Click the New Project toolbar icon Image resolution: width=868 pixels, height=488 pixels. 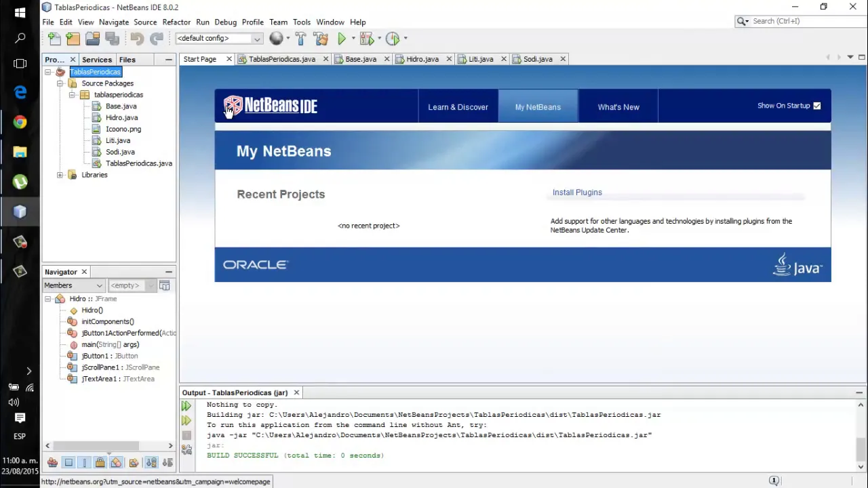(73, 39)
